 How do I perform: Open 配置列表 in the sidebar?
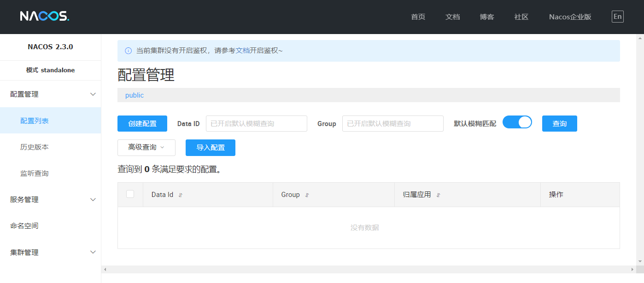click(x=50, y=121)
